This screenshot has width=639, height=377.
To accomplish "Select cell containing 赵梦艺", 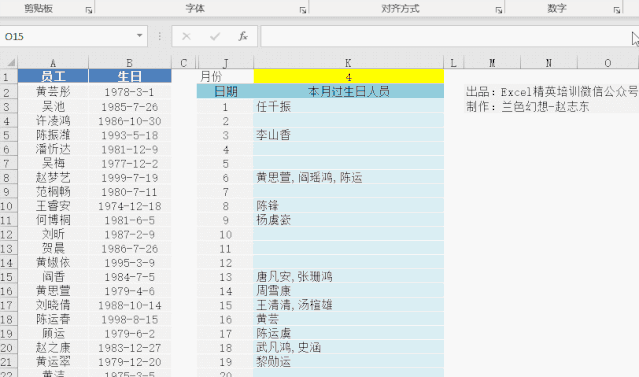I will [x=53, y=178].
